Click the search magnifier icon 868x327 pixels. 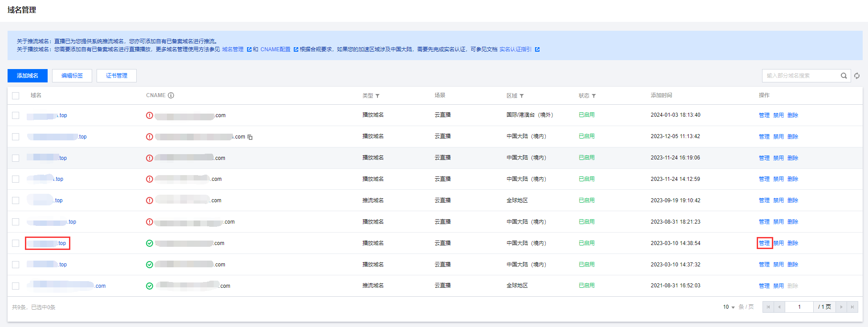click(x=844, y=76)
